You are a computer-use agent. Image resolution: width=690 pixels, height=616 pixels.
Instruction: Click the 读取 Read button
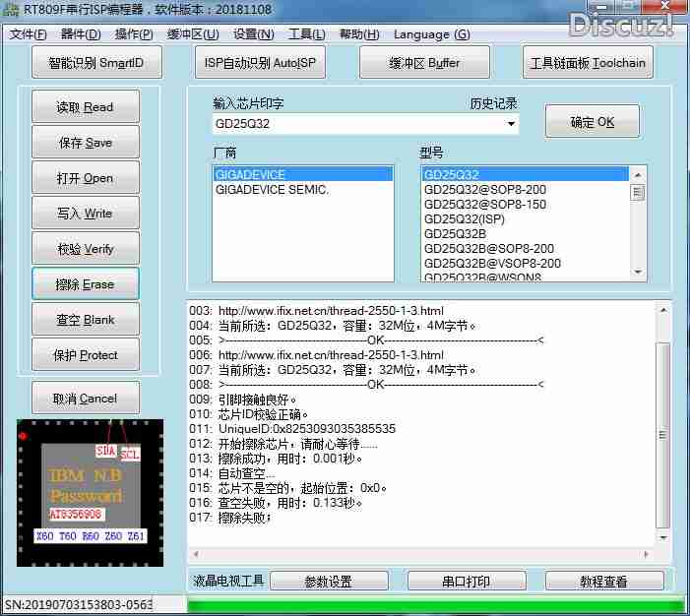(86, 107)
